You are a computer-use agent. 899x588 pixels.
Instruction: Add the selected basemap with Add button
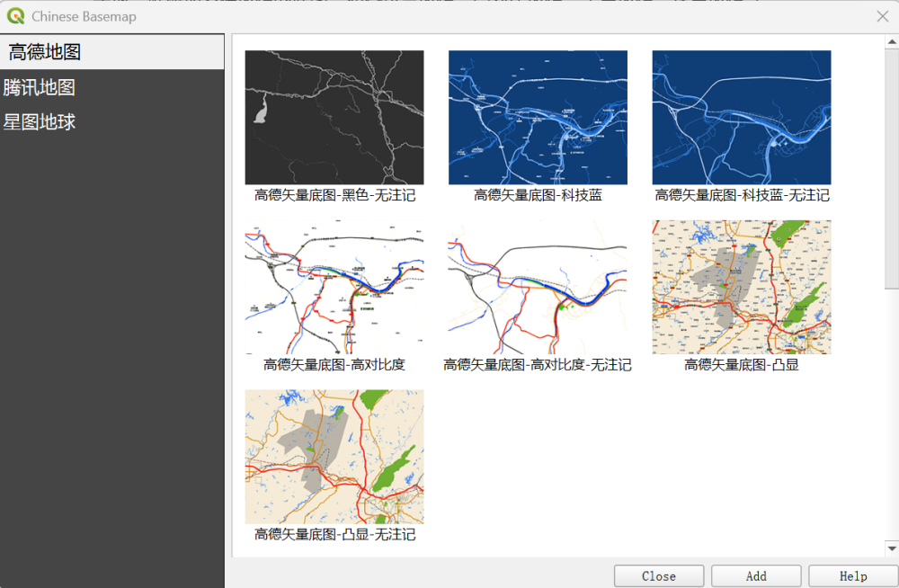(x=756, y=576)
